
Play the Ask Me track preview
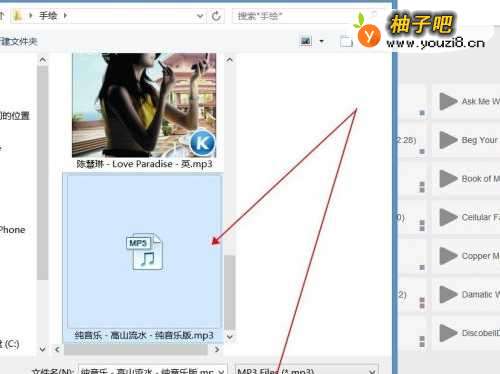click(x=448, y=101)
